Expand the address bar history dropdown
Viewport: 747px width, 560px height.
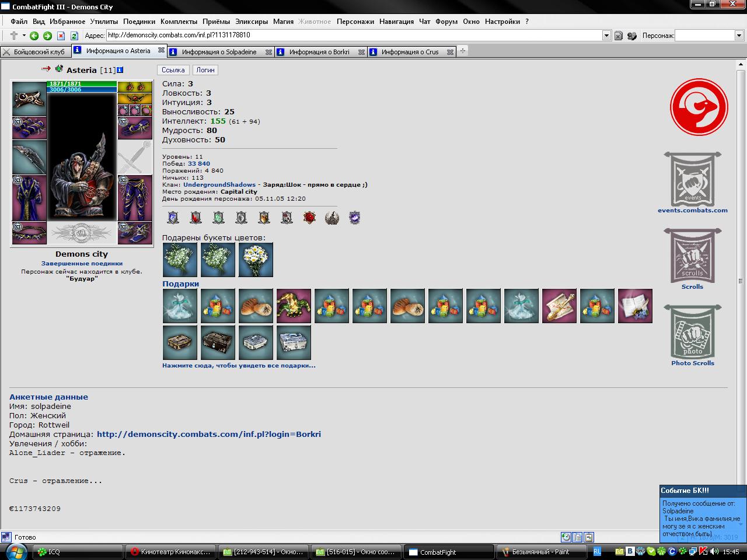click(x=606, y=36)
